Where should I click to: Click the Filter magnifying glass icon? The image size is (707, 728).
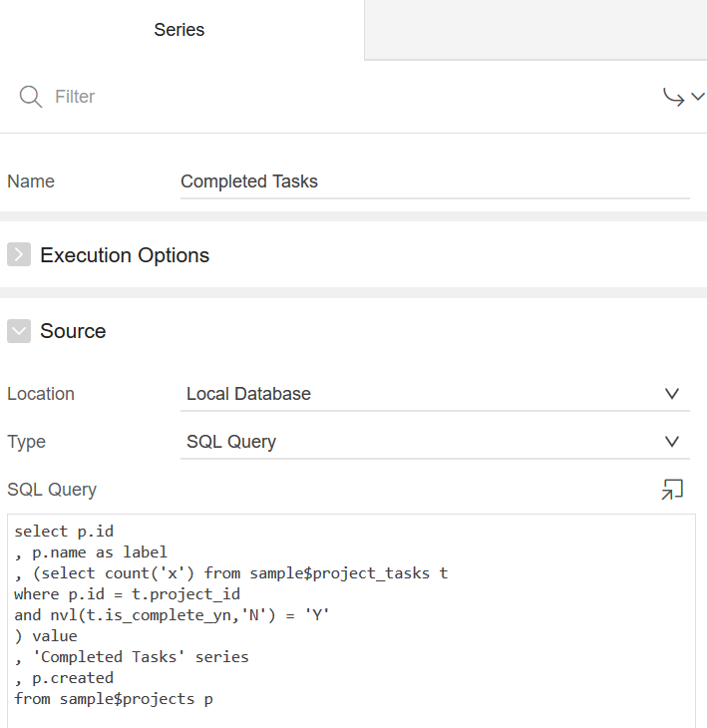[x=31, y=97]
